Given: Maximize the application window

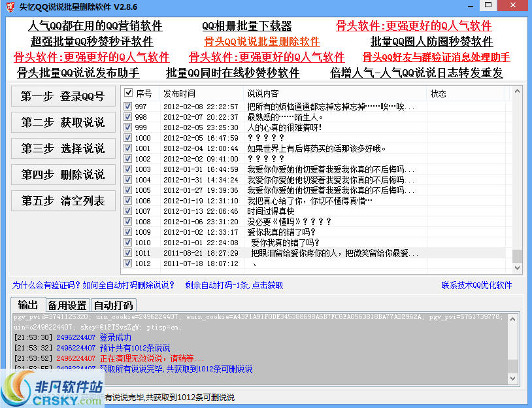Looking at the screenshot, I should tap(488, 5).
